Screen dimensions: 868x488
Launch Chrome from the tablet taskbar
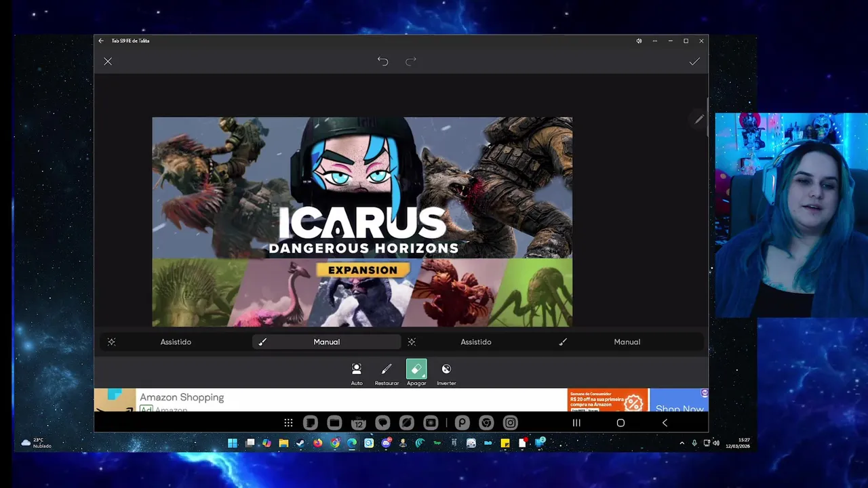coord(486,423)
